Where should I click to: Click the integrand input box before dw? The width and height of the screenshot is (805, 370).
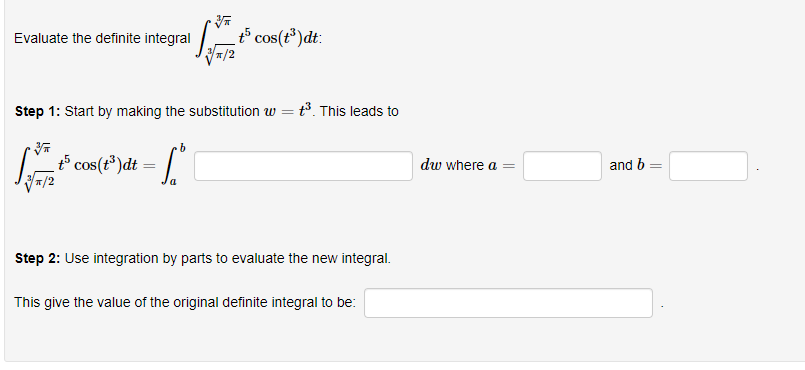click(303, 166)
